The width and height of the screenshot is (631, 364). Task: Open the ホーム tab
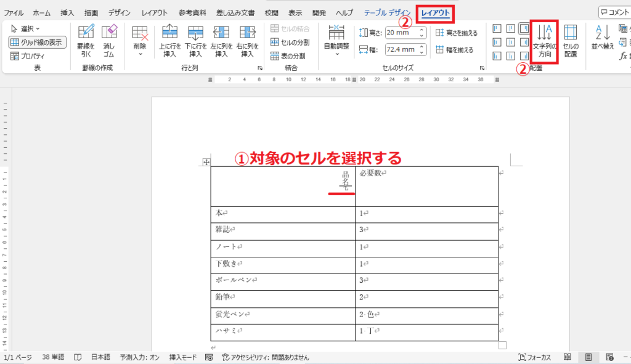[x=42, y=13]
